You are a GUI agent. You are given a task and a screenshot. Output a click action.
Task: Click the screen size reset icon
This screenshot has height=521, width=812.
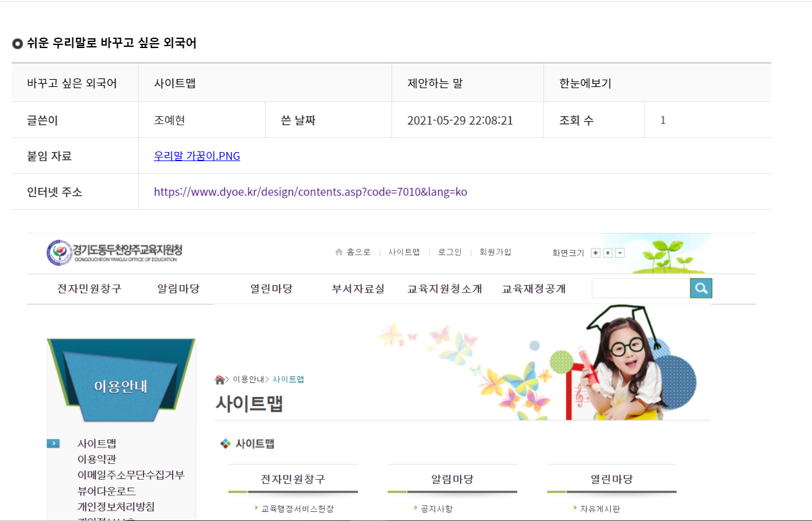608,253
